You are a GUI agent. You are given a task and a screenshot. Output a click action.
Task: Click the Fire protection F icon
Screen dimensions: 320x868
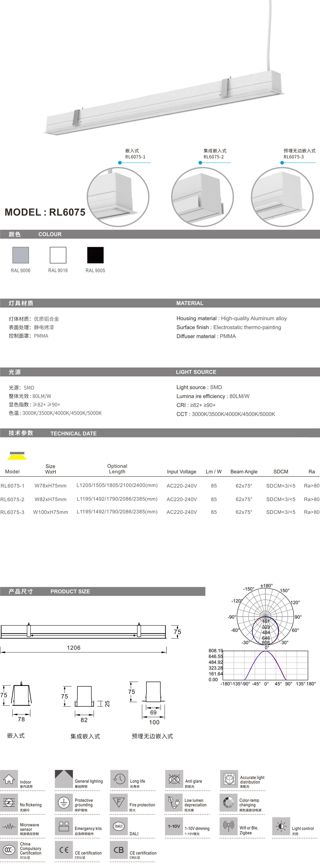pos(119,803)
